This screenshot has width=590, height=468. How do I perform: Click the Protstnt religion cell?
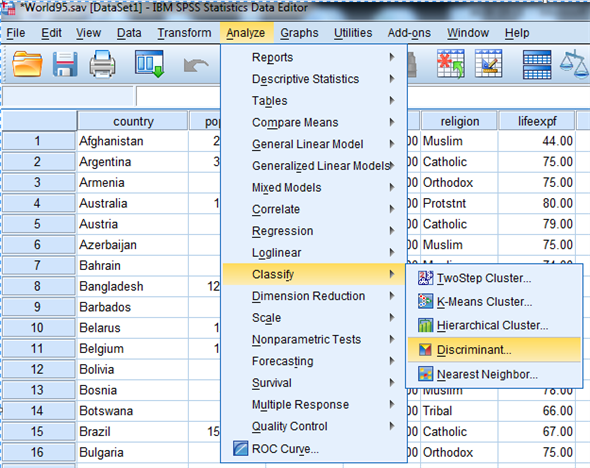coord(459,204)
